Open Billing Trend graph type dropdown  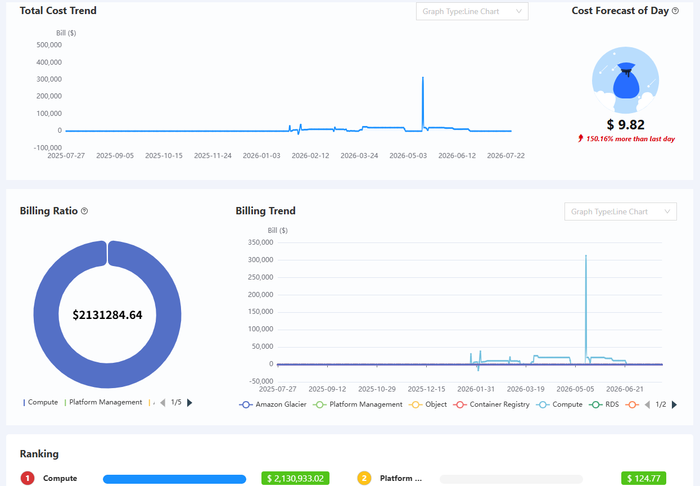pyautogui.click(x=620, y=212)
